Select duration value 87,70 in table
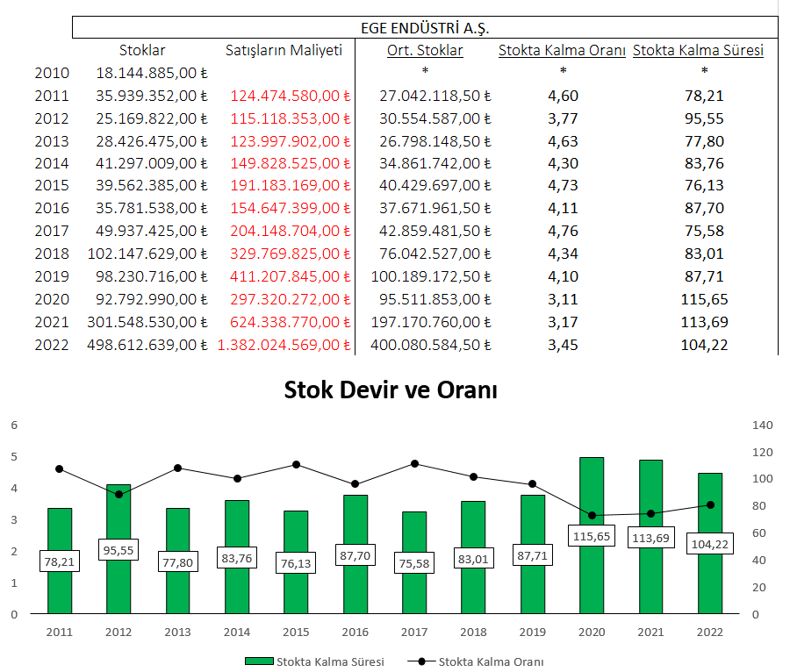Viewport: 790px width, 672px height. point(704,208)
